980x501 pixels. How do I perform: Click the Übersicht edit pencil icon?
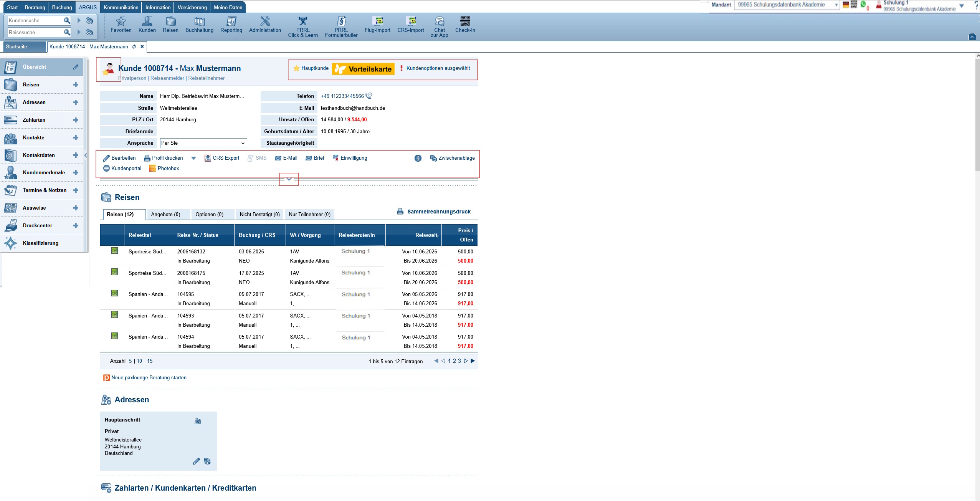[76, 67]
